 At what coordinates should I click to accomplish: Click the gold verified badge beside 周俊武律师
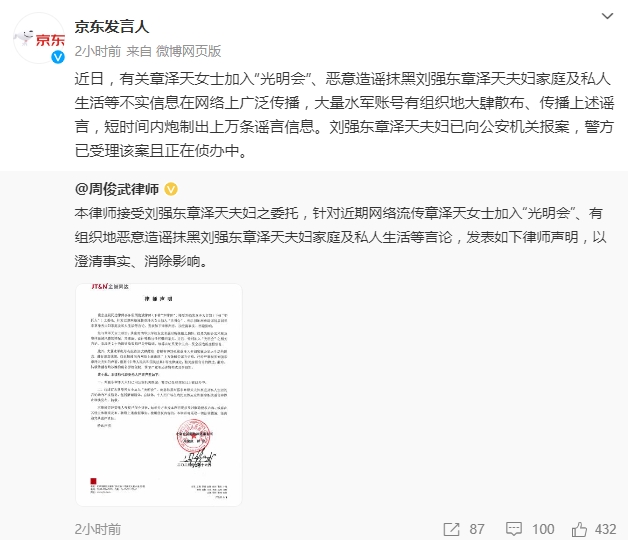[x=171, y=189]
